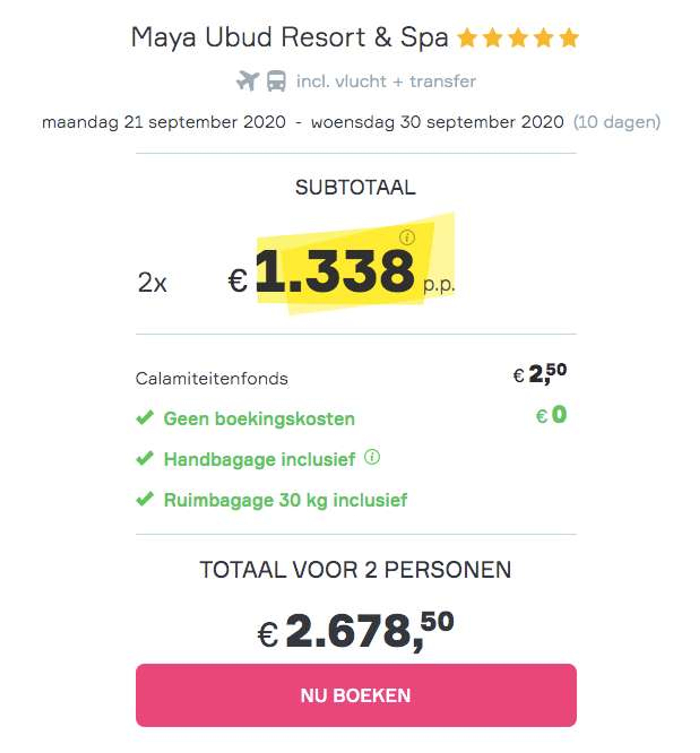Select the Calamiteitenfonds label
This screenshot has height=753, width=700.
[212, 379]
